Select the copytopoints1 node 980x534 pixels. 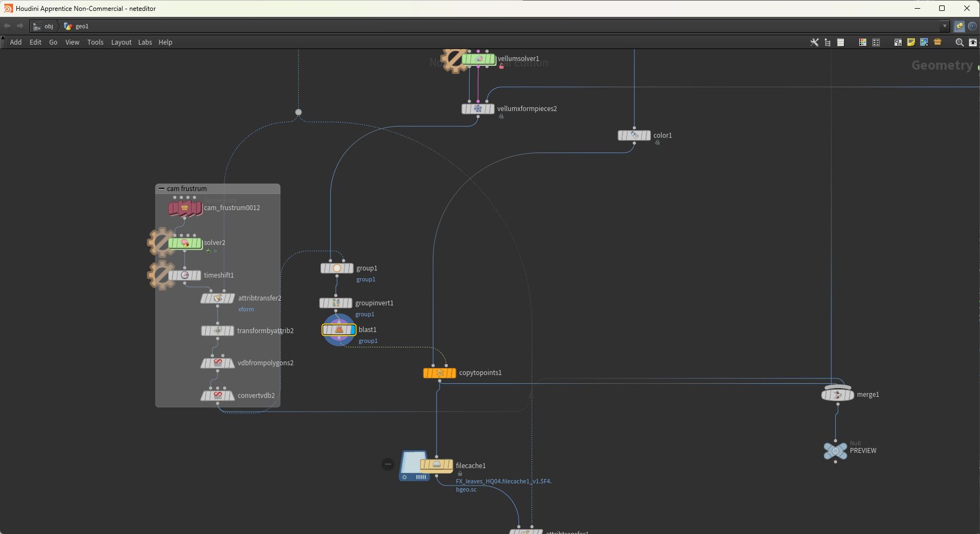[440, 373]
